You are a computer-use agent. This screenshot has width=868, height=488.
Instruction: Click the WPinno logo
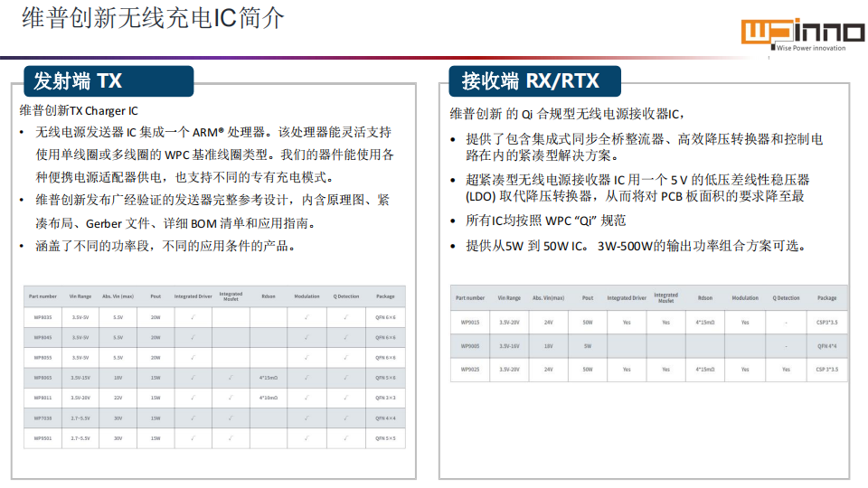[x=803, y=35]
